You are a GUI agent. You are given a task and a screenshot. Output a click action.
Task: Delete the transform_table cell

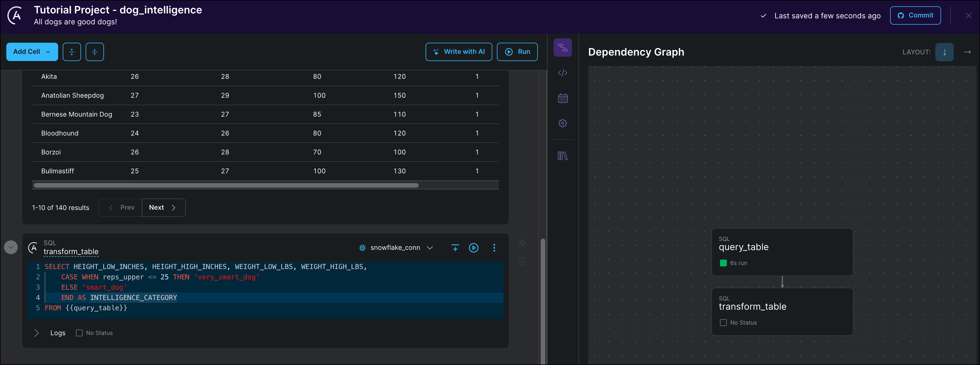[522, 261]
